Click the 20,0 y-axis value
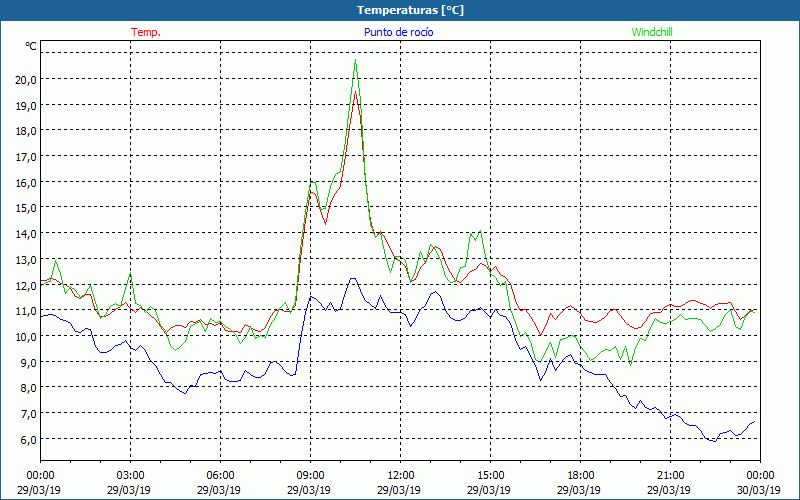 pyautogui.click(x=26, y=80)
